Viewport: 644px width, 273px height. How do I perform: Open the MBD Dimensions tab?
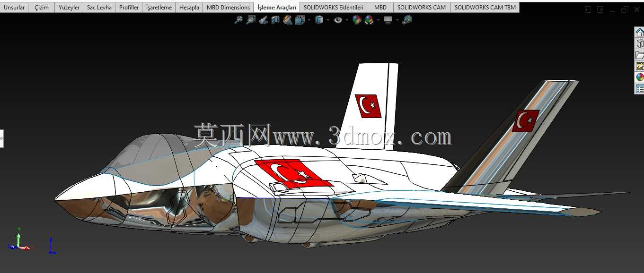coord(228,8)
